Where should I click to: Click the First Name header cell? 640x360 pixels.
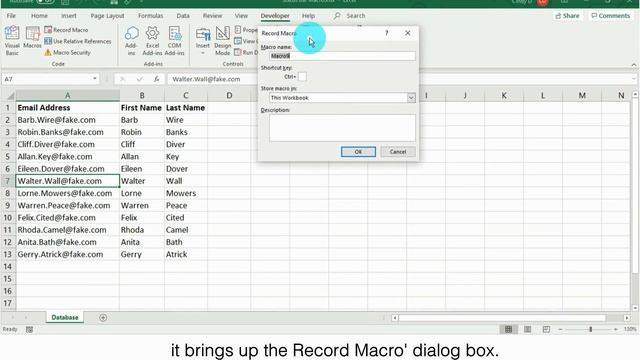(x=142, y=108)
